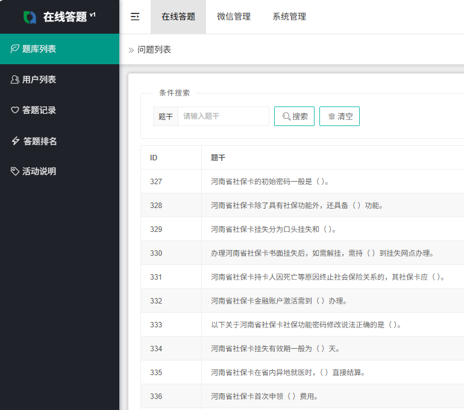Open 题库列表 in the sidebar
The height and width of the screenshot is (410, 465).
tap(59, 49)
